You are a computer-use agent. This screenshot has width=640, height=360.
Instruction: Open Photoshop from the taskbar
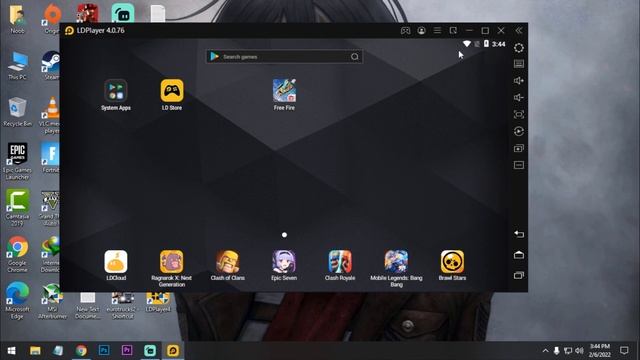point(104,351)
